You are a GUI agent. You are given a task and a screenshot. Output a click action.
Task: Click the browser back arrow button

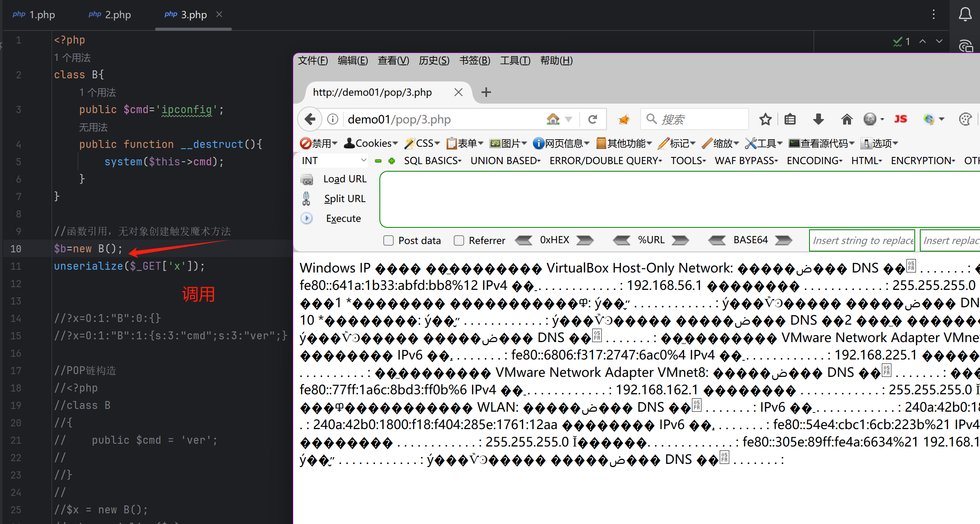(x=310, y=119)
